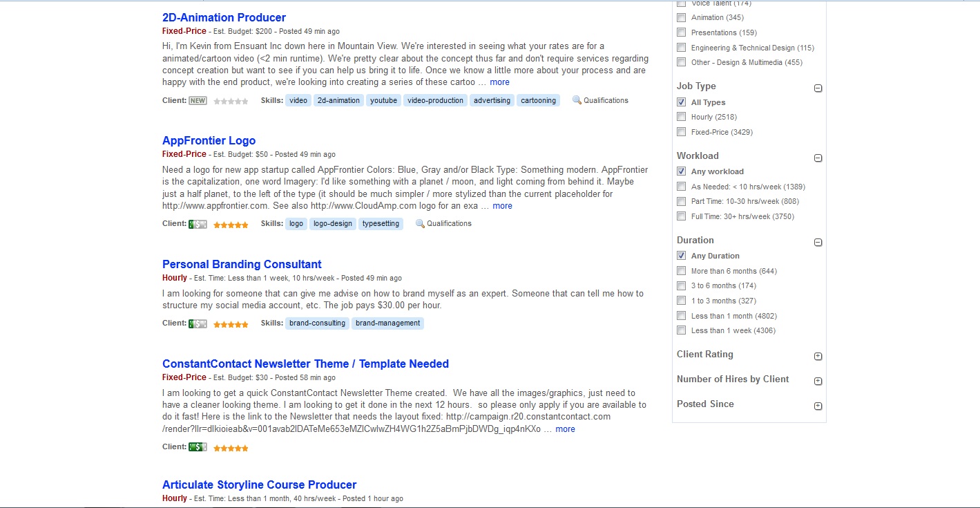Check Full Time: 30+ hrs/week
Image resolution: width=980 pixels, height=508 pixels.
click(x=682, y=216)
